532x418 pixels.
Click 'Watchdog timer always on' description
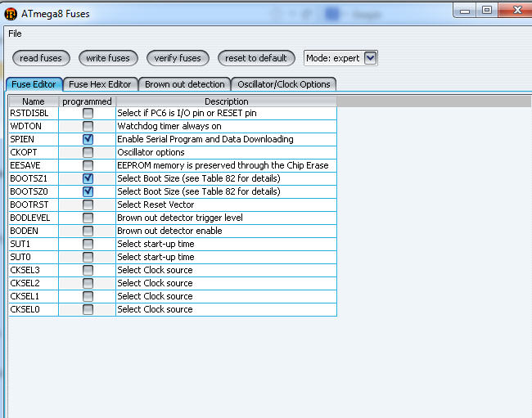point(169,126)
